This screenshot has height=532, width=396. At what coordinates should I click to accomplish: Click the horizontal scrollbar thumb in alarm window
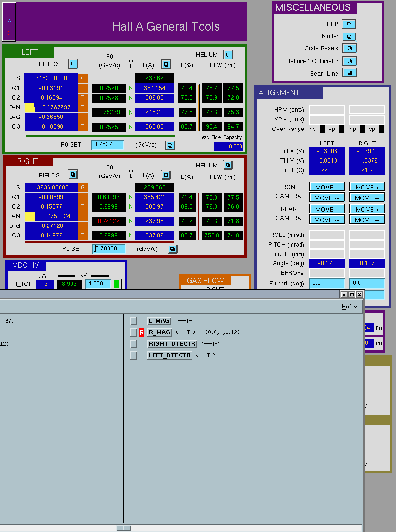point(124,528)
